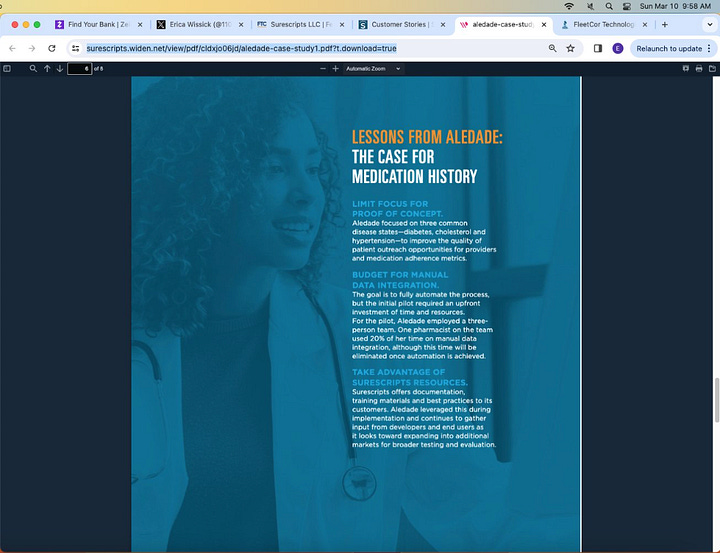Close the Surescripts LLC tab
The image size is (720, 553).
[342, 25]
